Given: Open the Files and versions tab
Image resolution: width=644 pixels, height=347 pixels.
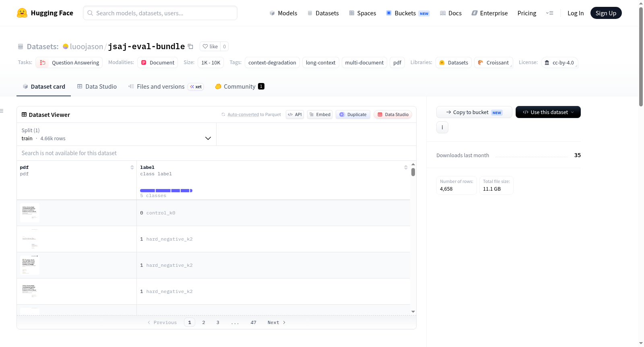Looking at the screenshot, I should tap(166, 87).
